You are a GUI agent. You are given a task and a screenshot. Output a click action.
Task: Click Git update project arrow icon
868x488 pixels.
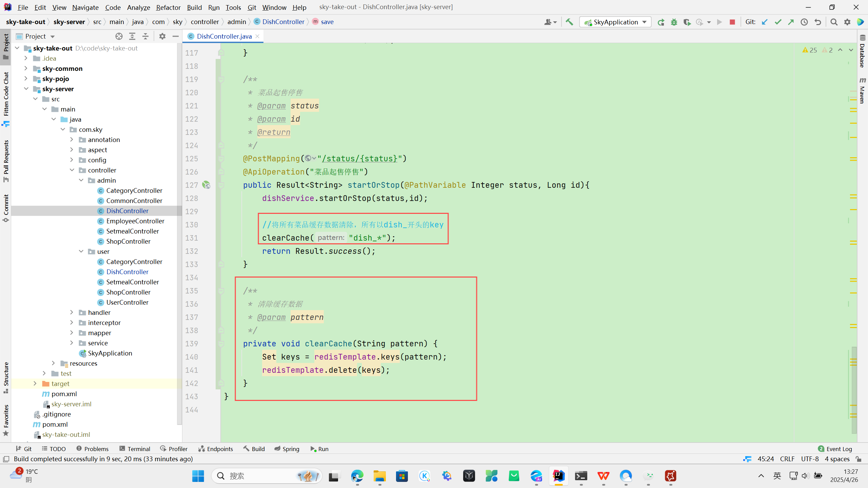(x=765, y=22)
